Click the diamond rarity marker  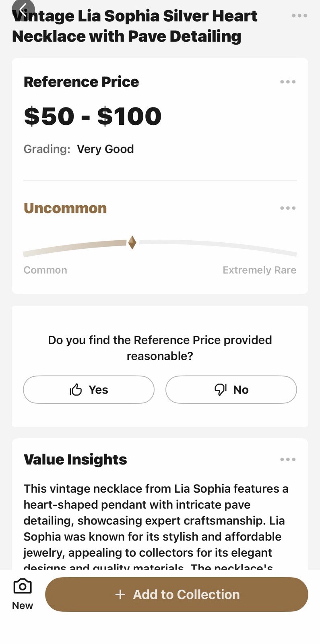pos(132,243)
